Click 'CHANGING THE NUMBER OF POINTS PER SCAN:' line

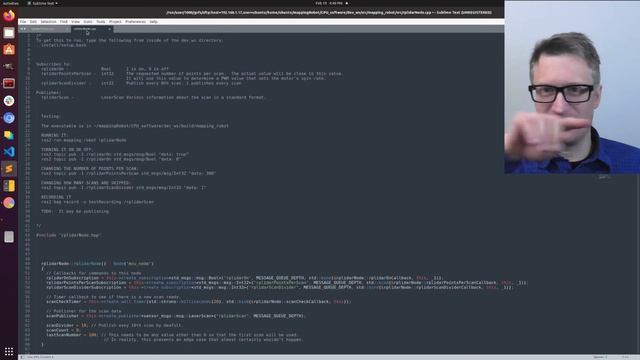(x=90, y=168)
